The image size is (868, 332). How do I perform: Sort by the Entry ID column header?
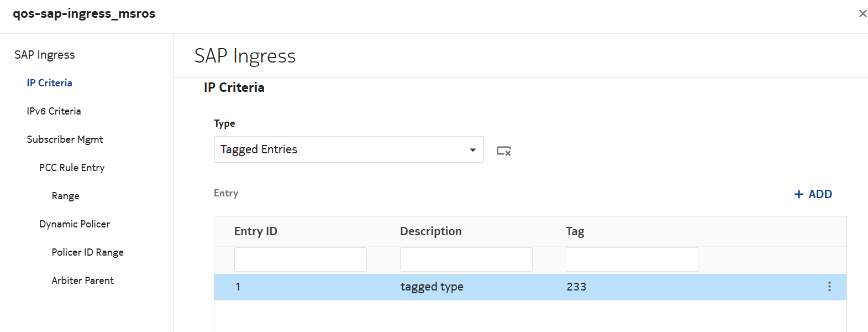click(x=256, y=231)
